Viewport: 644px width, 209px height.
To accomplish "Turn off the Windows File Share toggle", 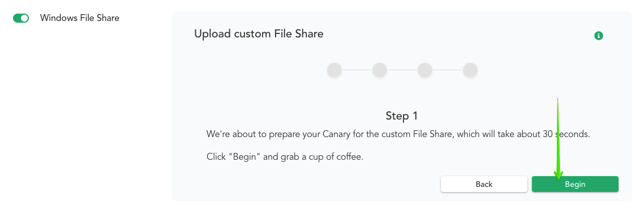I will point(21,18).
